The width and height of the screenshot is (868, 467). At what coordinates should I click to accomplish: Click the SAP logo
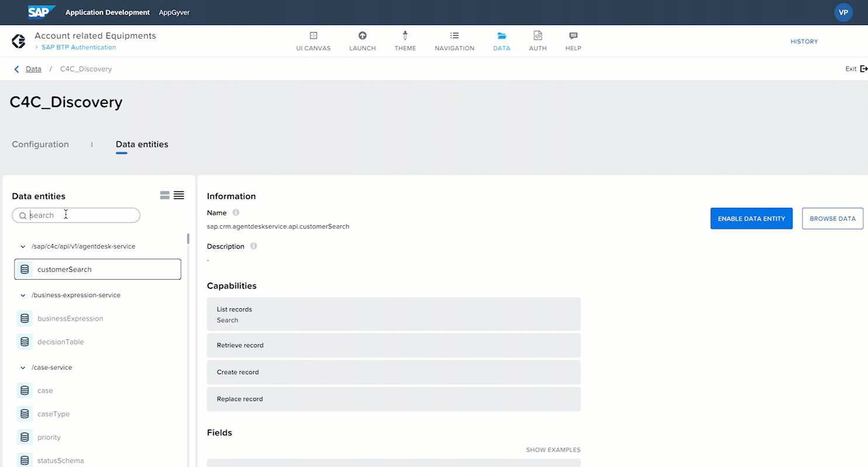pos(41,12)
